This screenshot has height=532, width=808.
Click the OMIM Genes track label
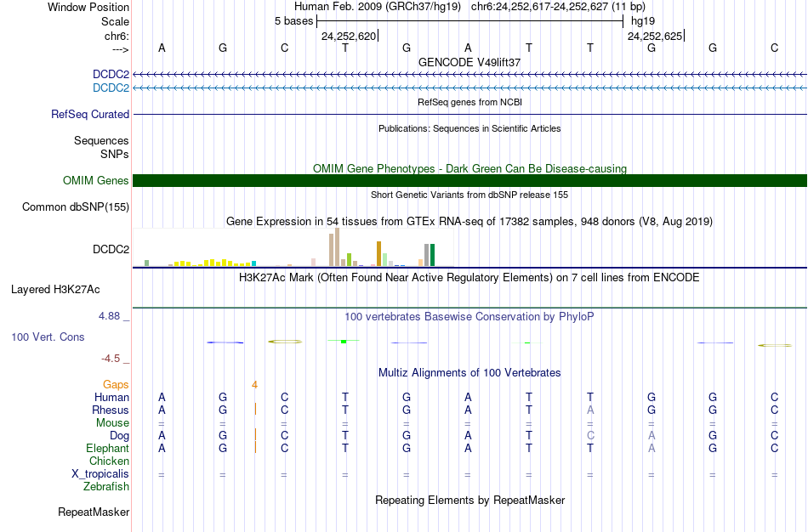(x=96, y=180)
